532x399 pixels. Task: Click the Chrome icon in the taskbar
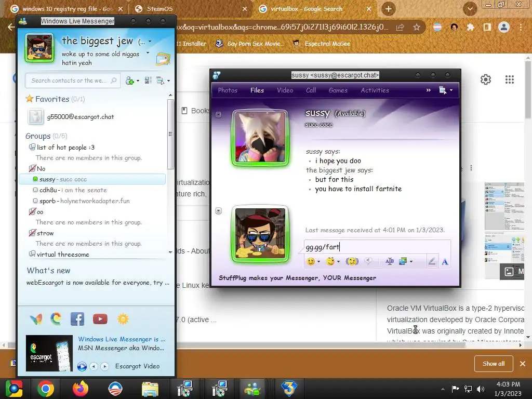point(46,389)
